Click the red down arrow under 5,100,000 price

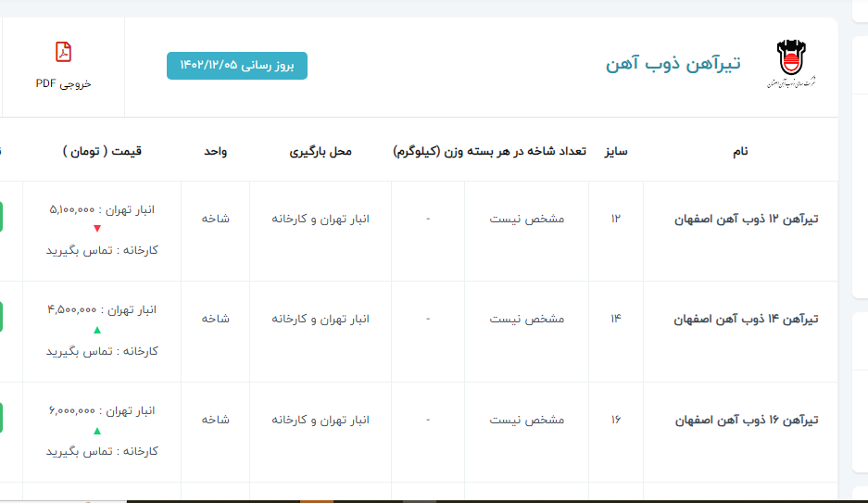pyautogui.click(x=97, y=229)
